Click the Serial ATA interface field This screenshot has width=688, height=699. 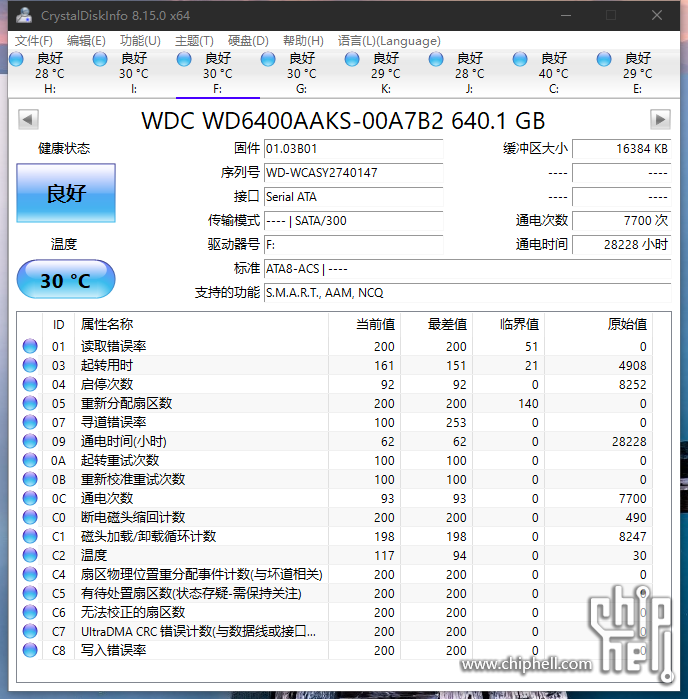[x=354, y=197]
